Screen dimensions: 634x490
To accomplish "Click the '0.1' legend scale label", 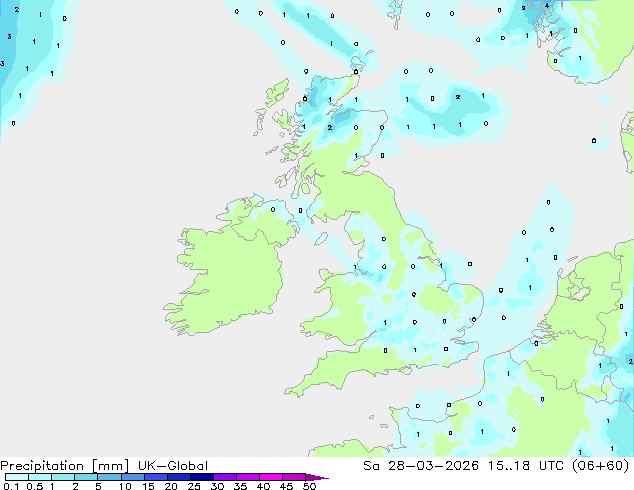I will click(x=11, y=486).
